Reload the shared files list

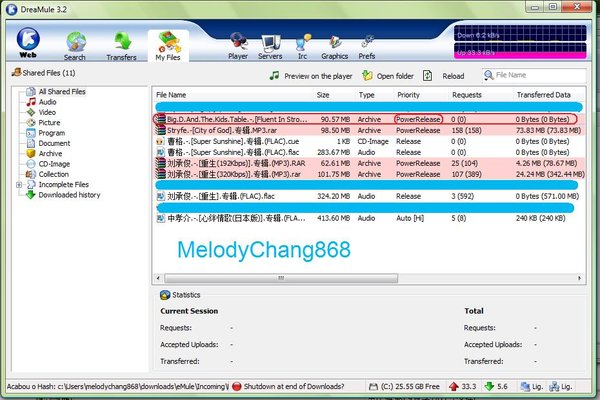(444, 76)
